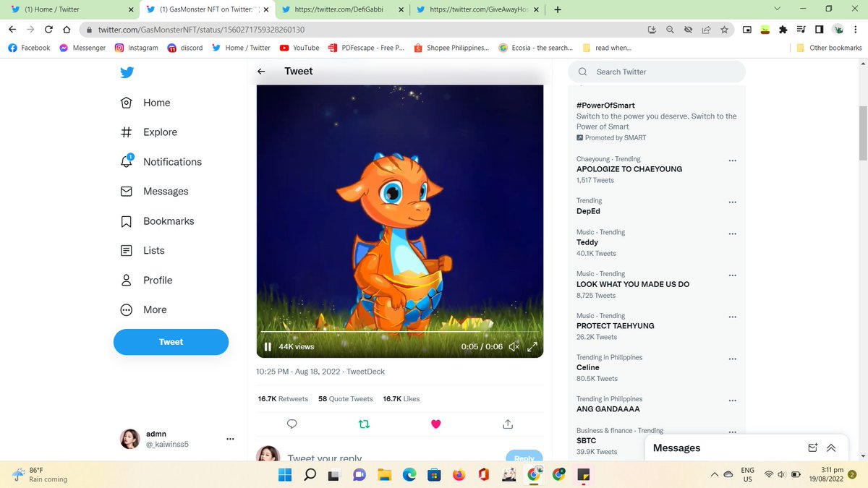Open more options for LOOK WHAT YOU MADE US DO

point(733,275)
